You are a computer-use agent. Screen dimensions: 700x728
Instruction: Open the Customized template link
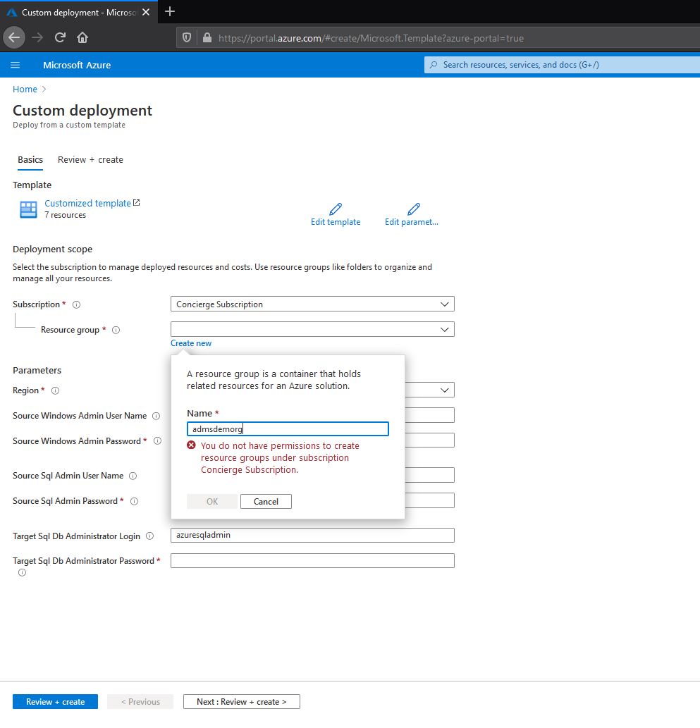click(x=87, y=202)
